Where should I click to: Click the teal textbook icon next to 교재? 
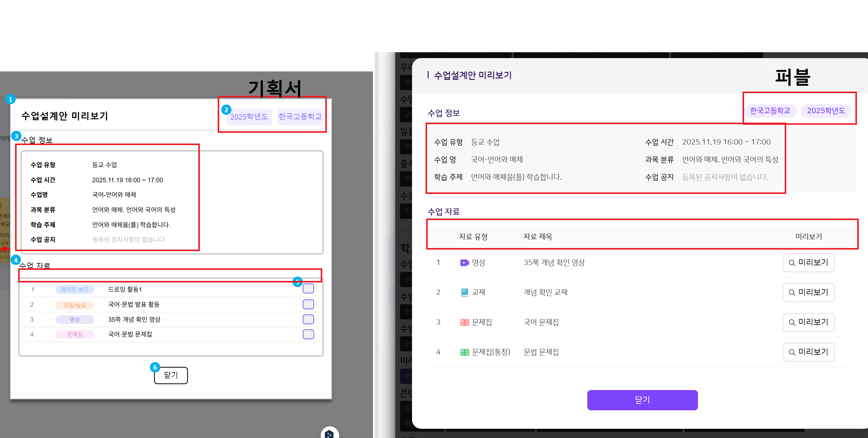[464, 292]
